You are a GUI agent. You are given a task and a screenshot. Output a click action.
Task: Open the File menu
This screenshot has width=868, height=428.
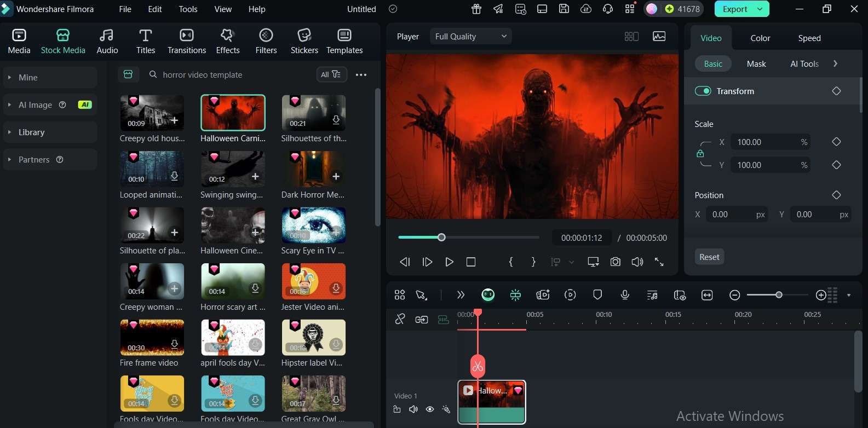coord(125,9)
